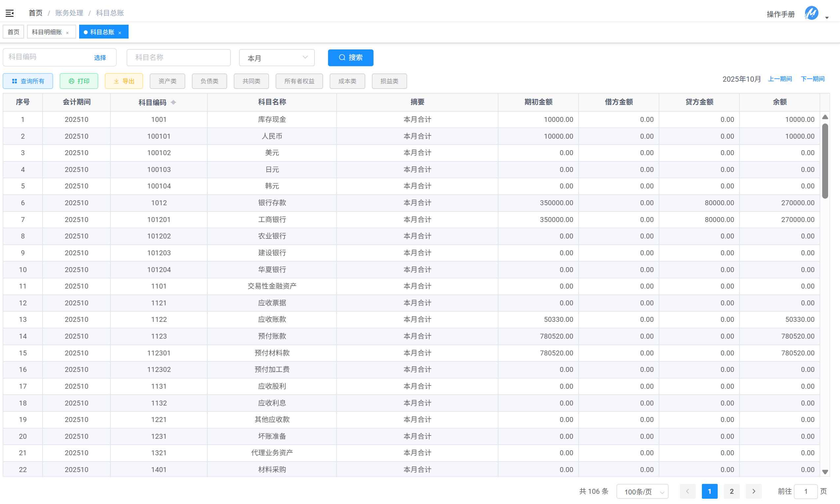The width and height of the screenshot is (840, 504).
Task: Collapse the sidebar using the hamburger icon
Action: coord(10,13)
